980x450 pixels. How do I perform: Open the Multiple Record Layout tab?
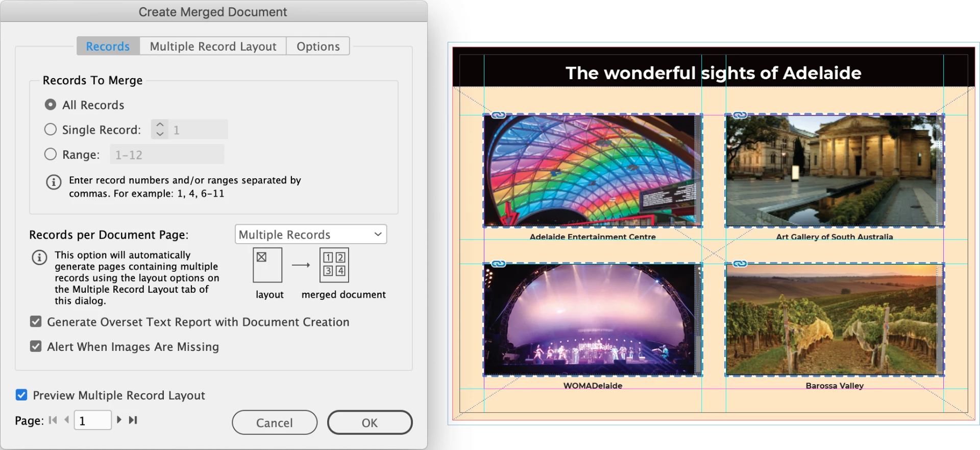coord(213,46)
